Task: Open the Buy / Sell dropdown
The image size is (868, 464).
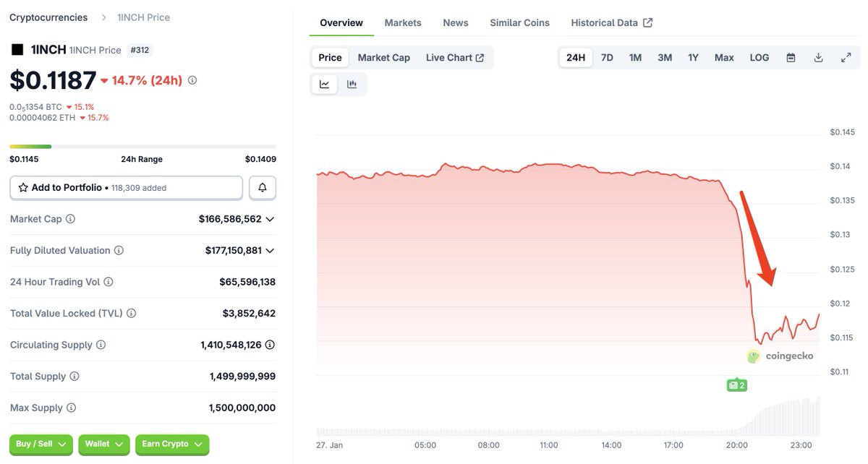Action: coord(41,444)
